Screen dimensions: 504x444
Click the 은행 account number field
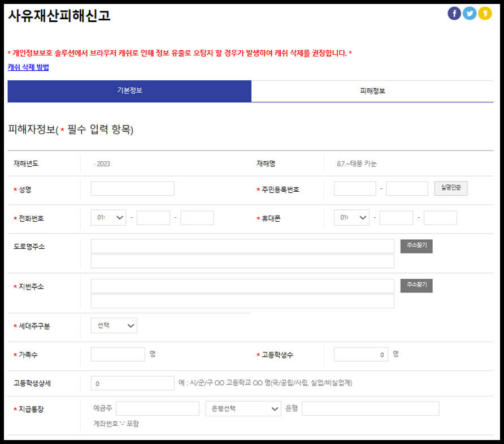tap(370, 408)
